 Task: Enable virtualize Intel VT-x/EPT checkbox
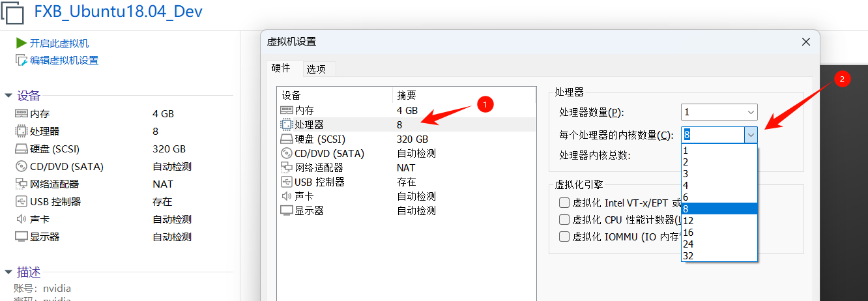[x=564, y=203]
